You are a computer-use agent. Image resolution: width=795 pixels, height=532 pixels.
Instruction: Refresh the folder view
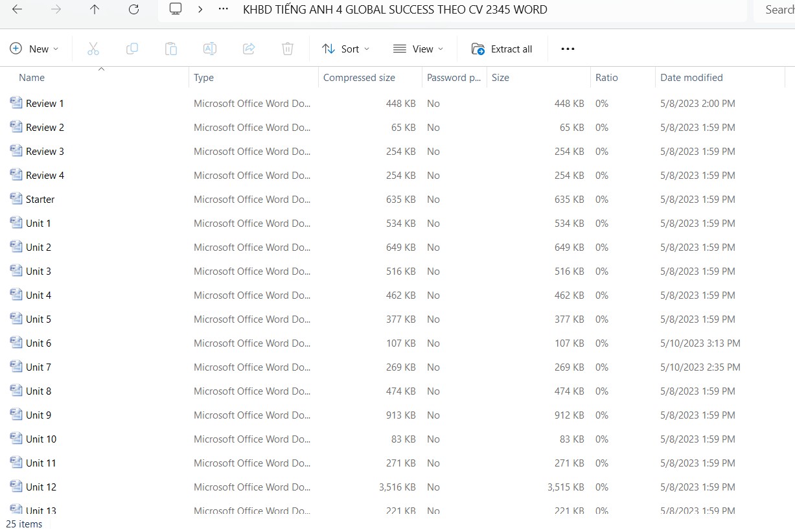click(133, 10)
